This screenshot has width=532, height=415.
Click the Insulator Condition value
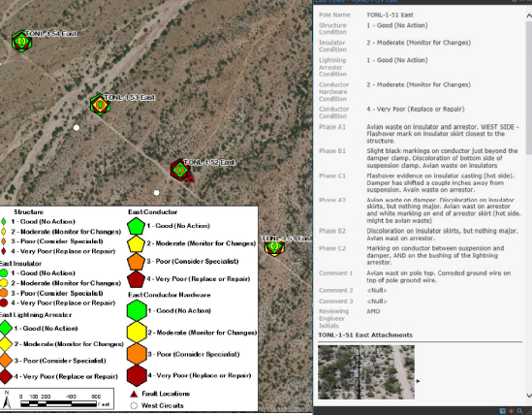tap(419, 43)
